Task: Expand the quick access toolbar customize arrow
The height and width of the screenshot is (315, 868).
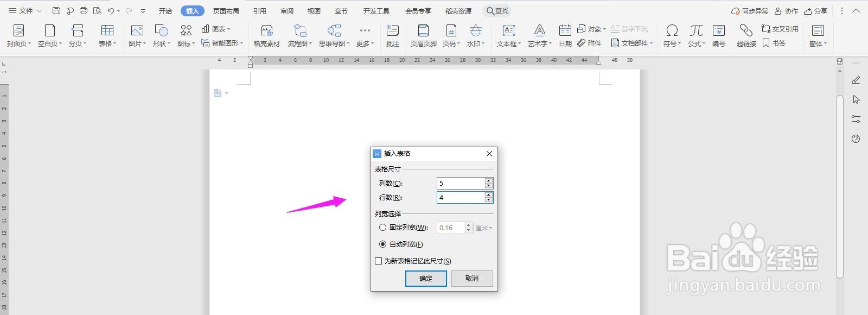Action: click(143, 11)
